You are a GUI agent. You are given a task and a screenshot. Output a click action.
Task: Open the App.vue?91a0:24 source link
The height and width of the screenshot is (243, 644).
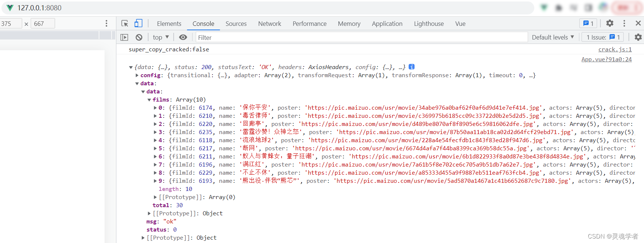(607, 59)
